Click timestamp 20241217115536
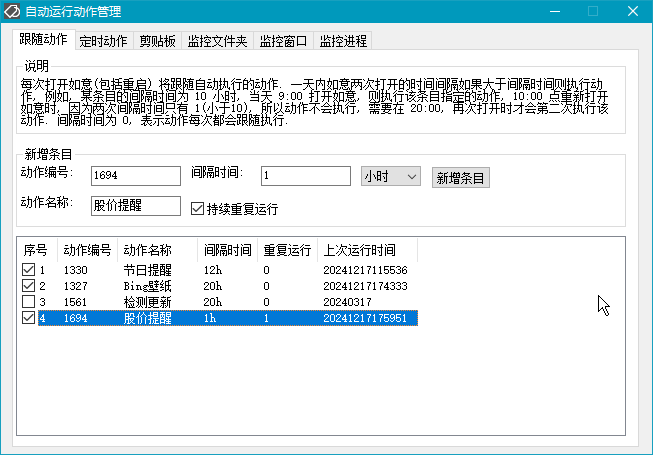 [365, 270]
